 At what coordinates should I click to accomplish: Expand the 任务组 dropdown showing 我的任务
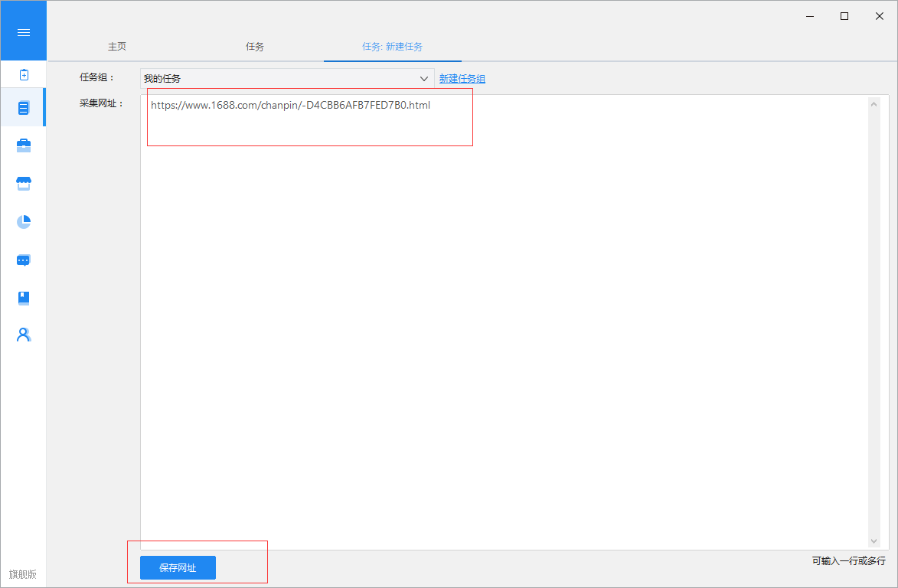(x=287, y=78)
